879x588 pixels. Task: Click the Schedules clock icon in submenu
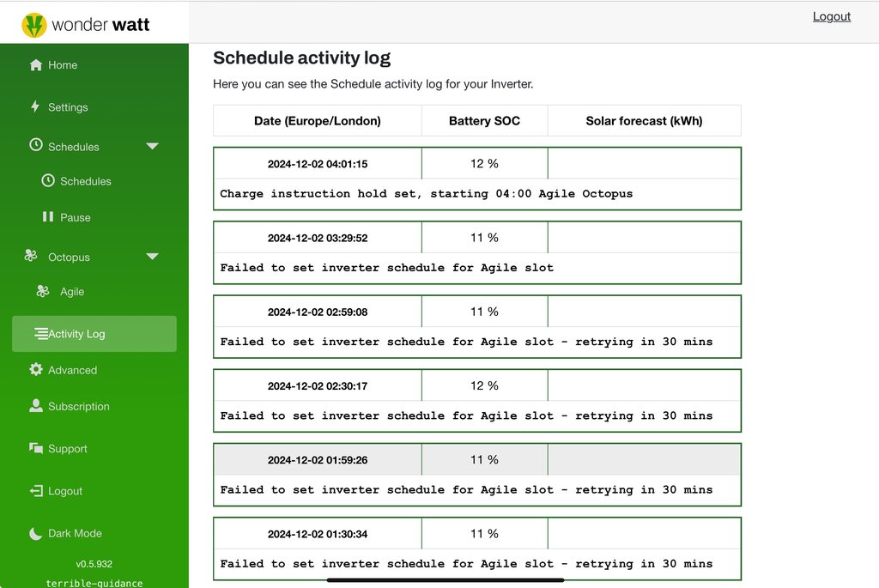click(48, 181)
